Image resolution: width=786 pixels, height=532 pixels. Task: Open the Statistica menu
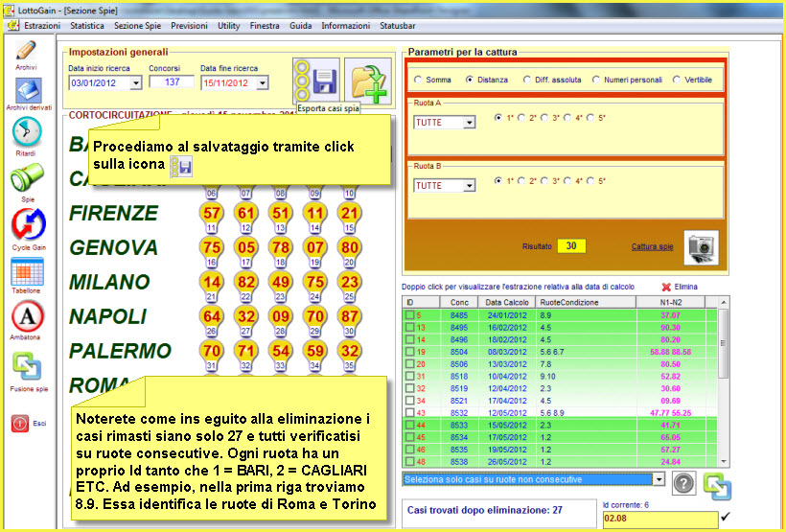click(87, 26)
